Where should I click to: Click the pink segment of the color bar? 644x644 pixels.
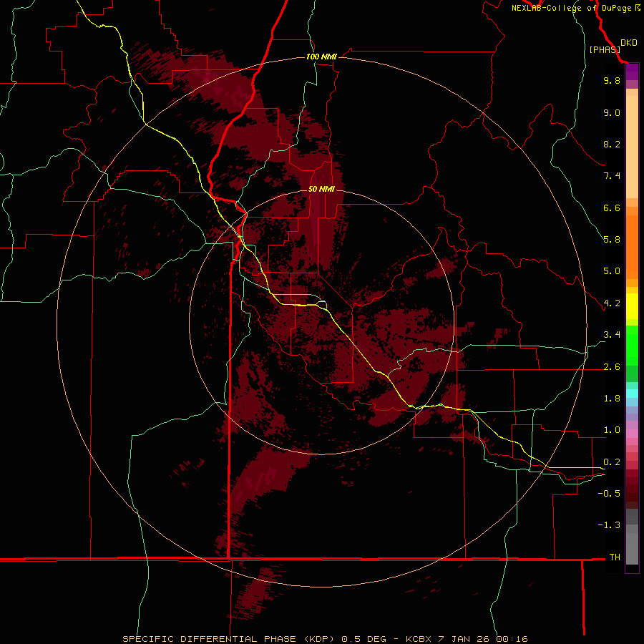click(632, 434)
